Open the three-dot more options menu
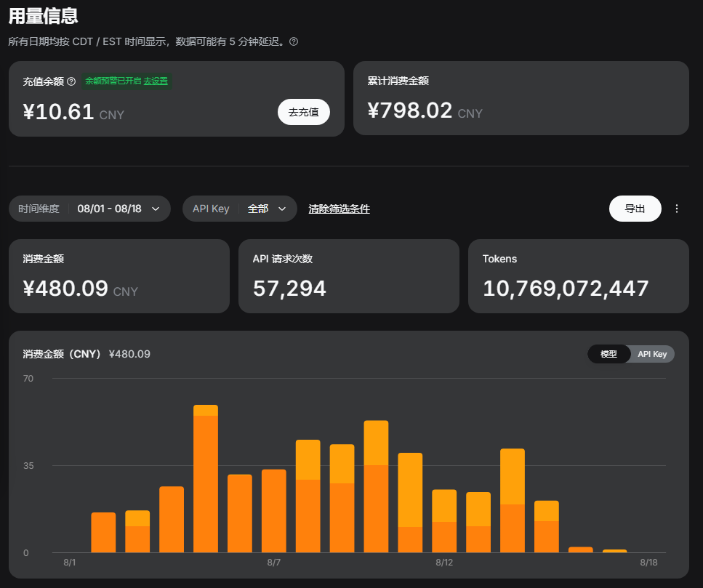The width and height of the screenshot is (703, 588). point(677,209)
